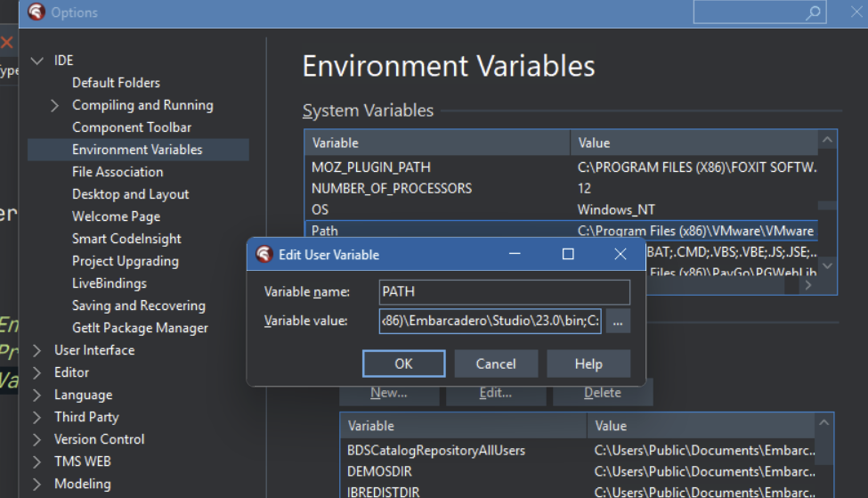Screen dimensions: 868x498
Task: Click OK in Edit User Variable dialog
Action: pyautogui.click(x=404, y=364)
